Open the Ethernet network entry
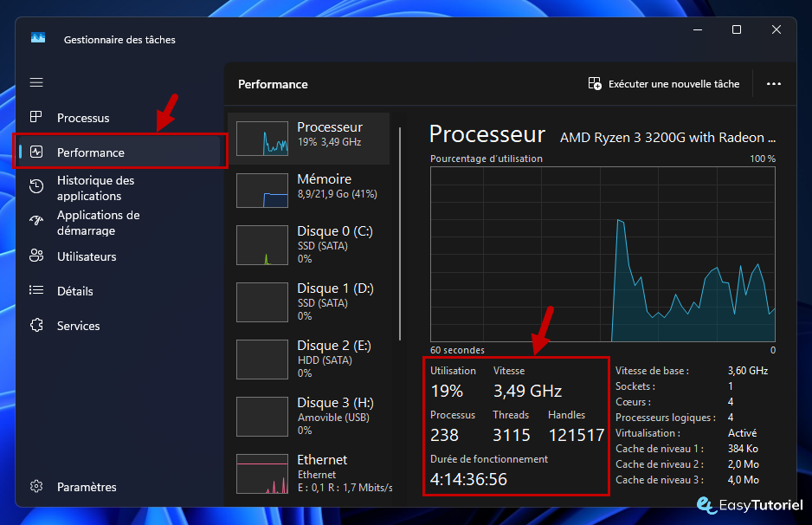Image resolution: width=812 pixels, height=525 pixels. 310,474
